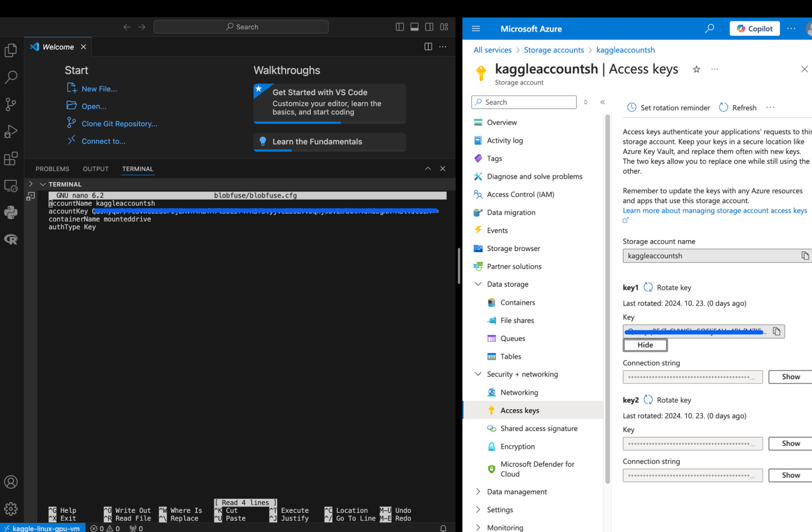Hide the key1 key value
This screenshot has height=532, width=812.
click(645, 345)
